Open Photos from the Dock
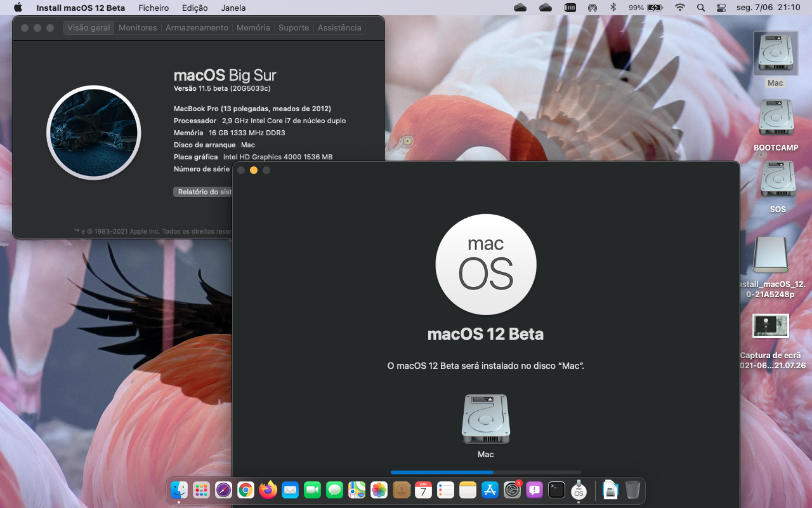Image resolution: width=812 pixels, height=508 pixels. pyautogui.click(x=379, y=490)
